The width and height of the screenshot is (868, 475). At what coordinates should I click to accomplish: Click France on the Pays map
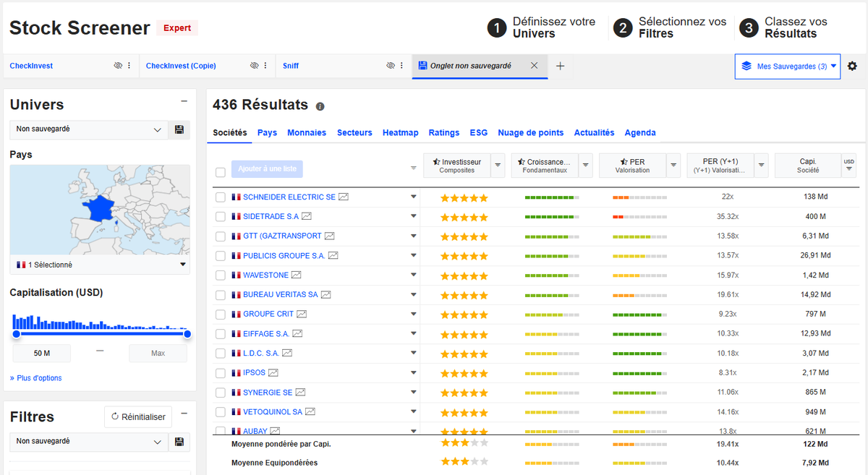tap(98, 207)
